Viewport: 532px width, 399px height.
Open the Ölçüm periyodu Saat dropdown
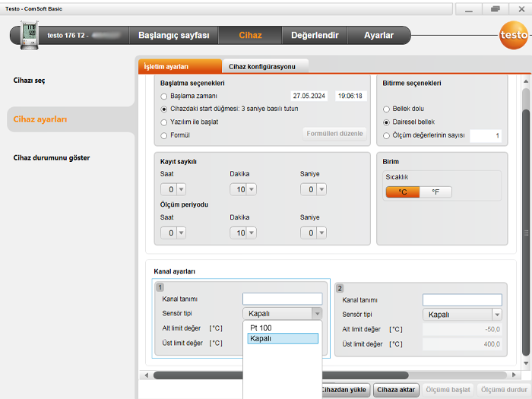click(176, 233)
